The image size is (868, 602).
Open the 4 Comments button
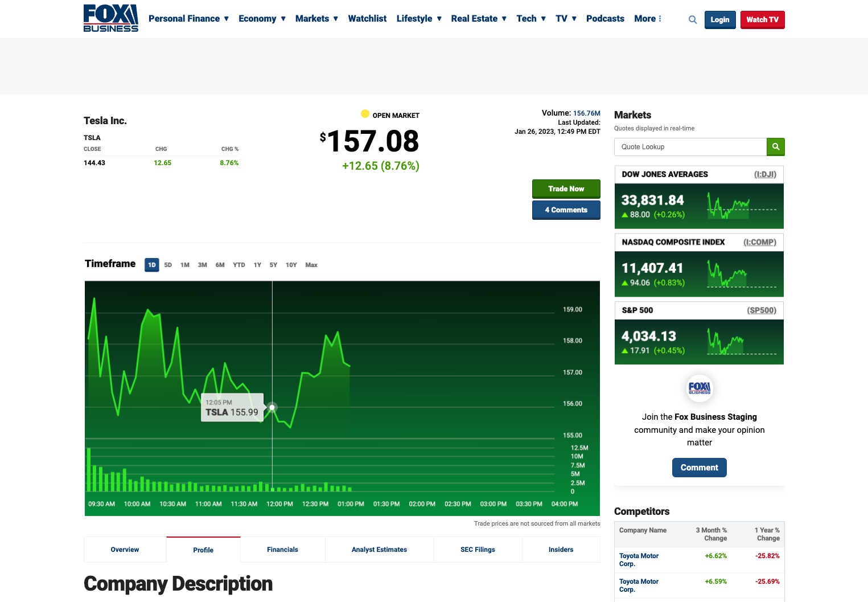tap(566, 210)
